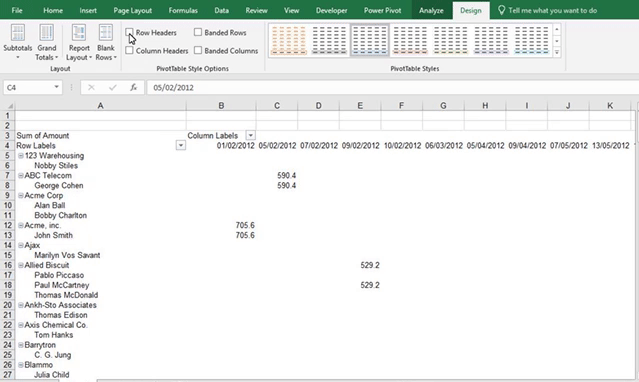
Task: Toggle the Column Headers checkbox
Action: 130,51
